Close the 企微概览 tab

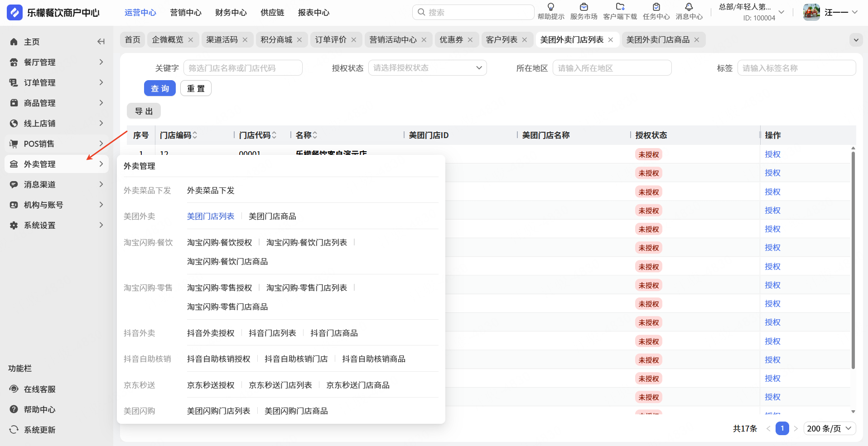(191, 40)
